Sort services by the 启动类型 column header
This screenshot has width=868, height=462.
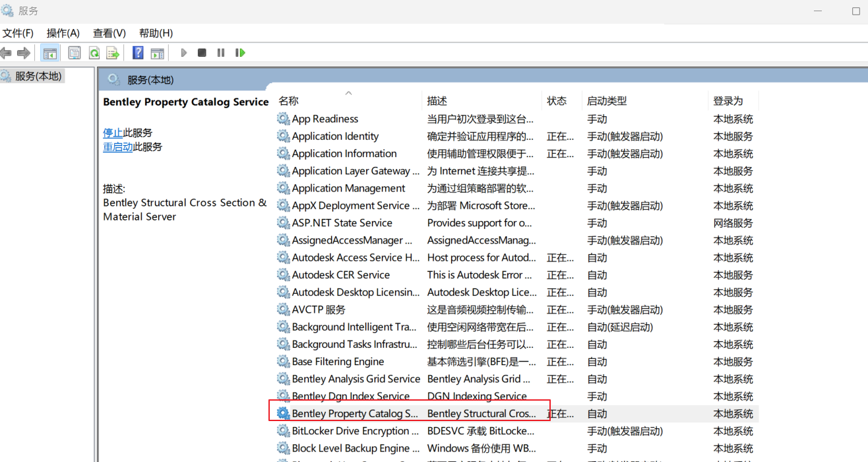tap(607, 101)
